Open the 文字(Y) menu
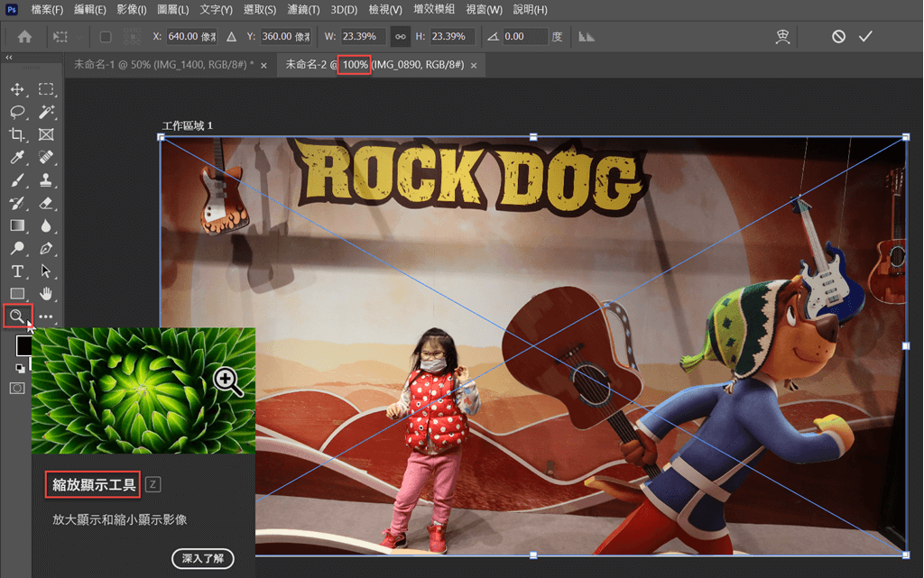The width and height of the screenshot is (924, 578). 216,9
